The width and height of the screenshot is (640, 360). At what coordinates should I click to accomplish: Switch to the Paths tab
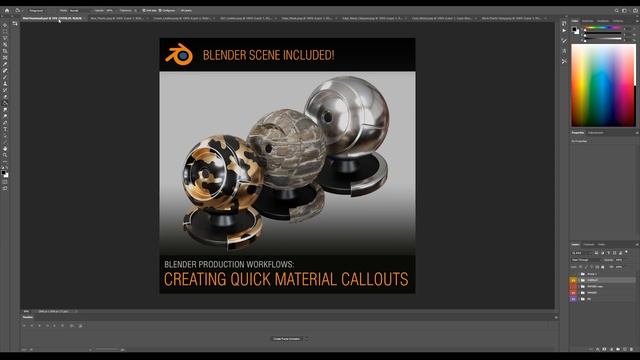pos(602,244)
